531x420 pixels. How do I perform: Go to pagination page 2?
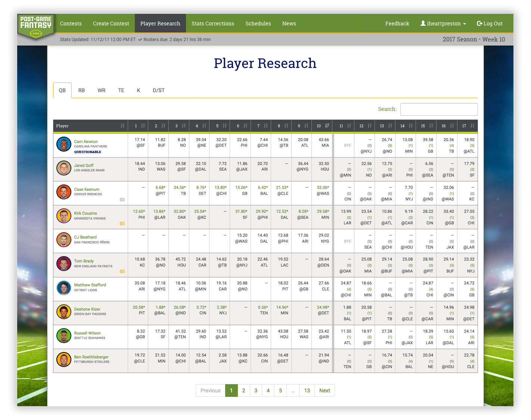[x=244, y=391]
